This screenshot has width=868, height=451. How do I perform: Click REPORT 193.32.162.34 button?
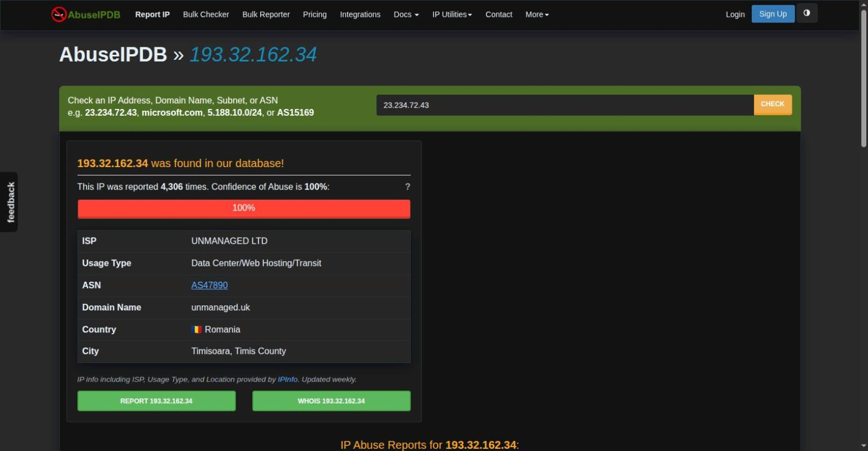tap(156, 401)
